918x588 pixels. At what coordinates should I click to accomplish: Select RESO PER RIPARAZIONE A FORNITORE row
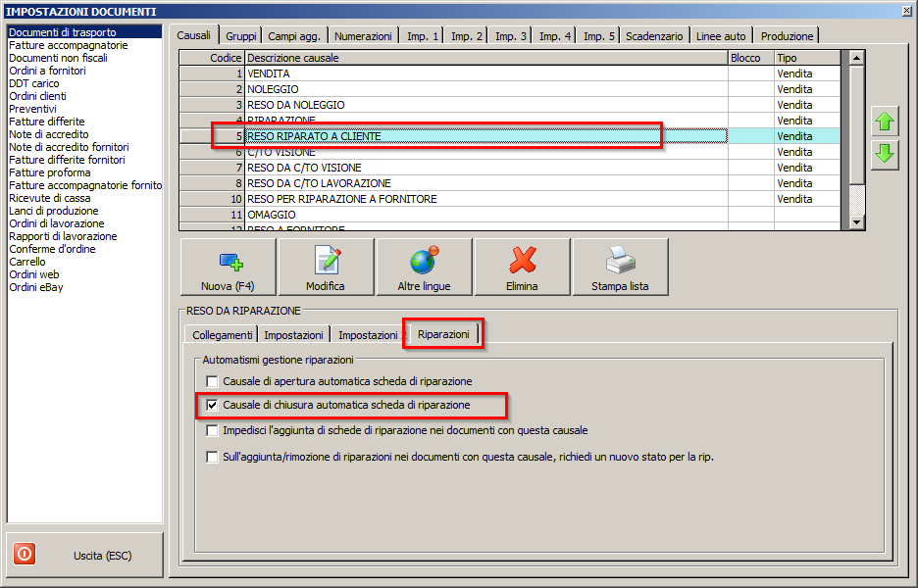[509, 200]
